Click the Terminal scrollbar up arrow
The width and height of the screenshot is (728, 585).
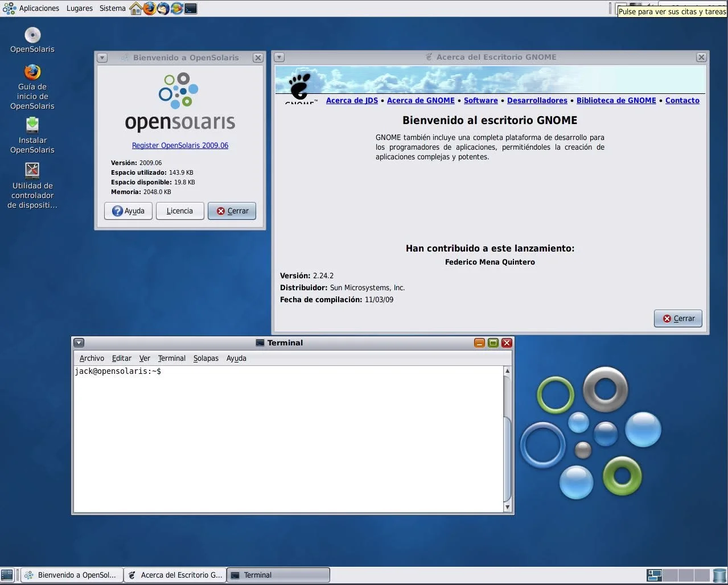(507, 371)
